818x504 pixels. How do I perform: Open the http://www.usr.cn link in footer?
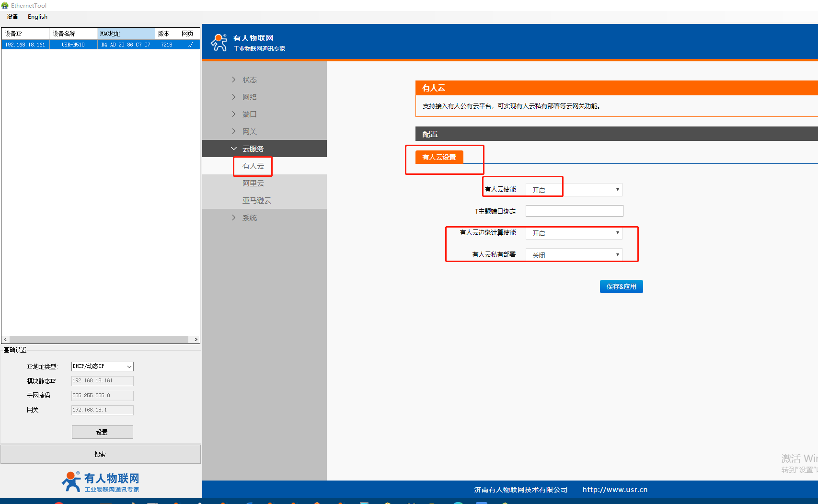tap(615, 490)
